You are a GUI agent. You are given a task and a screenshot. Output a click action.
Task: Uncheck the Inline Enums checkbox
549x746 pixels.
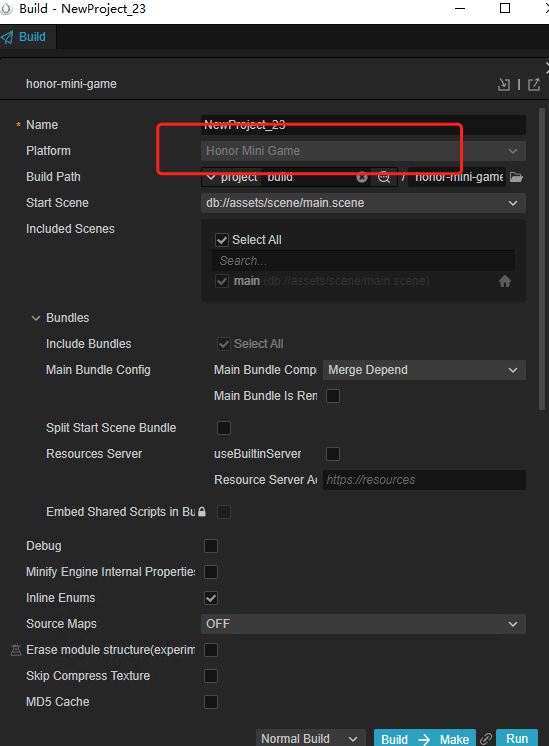[211, 598]
